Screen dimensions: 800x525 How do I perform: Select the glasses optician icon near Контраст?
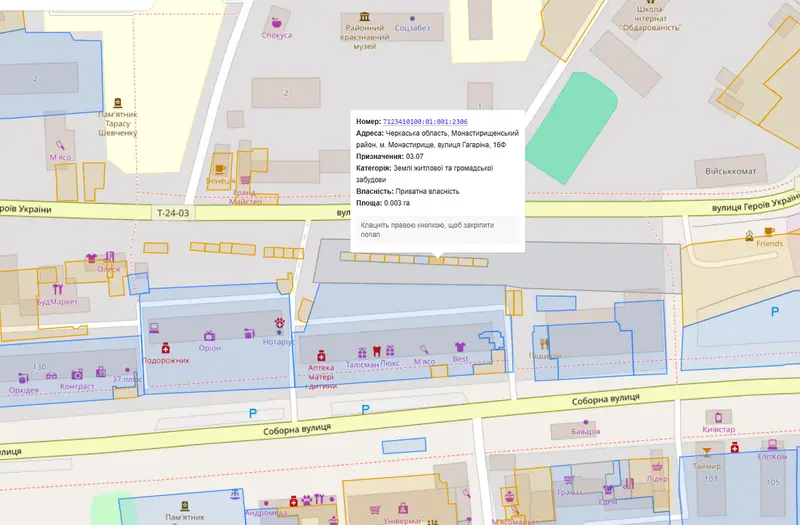click(52, 376)
